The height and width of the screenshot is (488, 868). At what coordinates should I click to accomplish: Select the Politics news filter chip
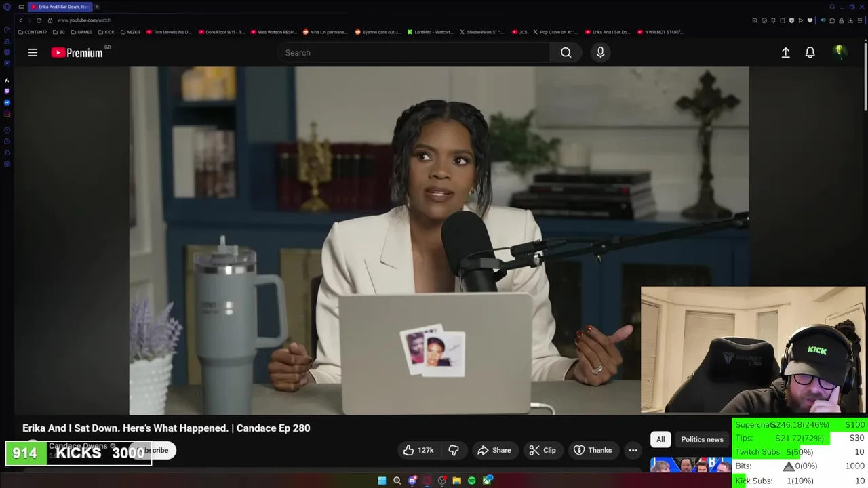(x=702, y=439)
